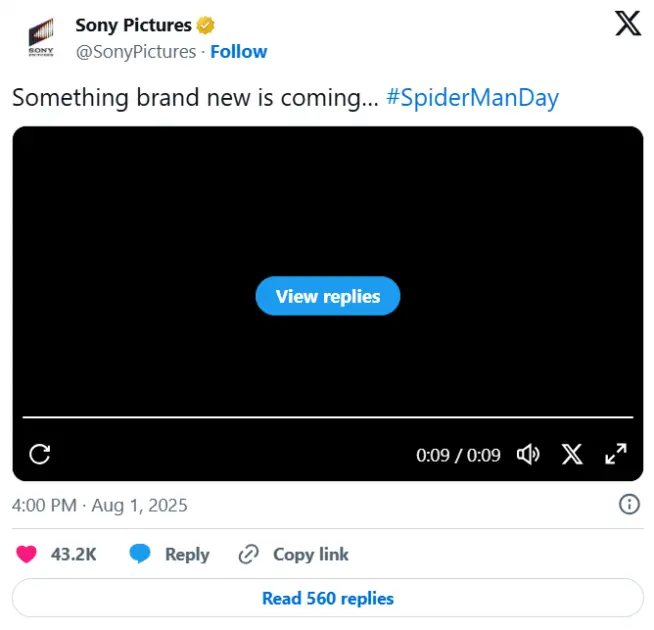Open the #SpiderManDay hashtag
Viewport: 654px width, 630px height.
(x=472, y=97)
